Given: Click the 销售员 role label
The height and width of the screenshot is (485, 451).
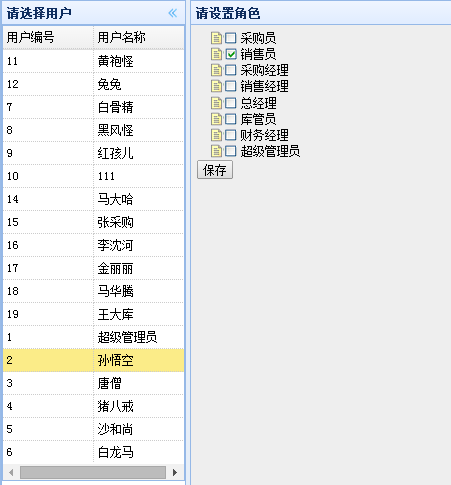Looking at the screenshot, I should coord(258,54).
